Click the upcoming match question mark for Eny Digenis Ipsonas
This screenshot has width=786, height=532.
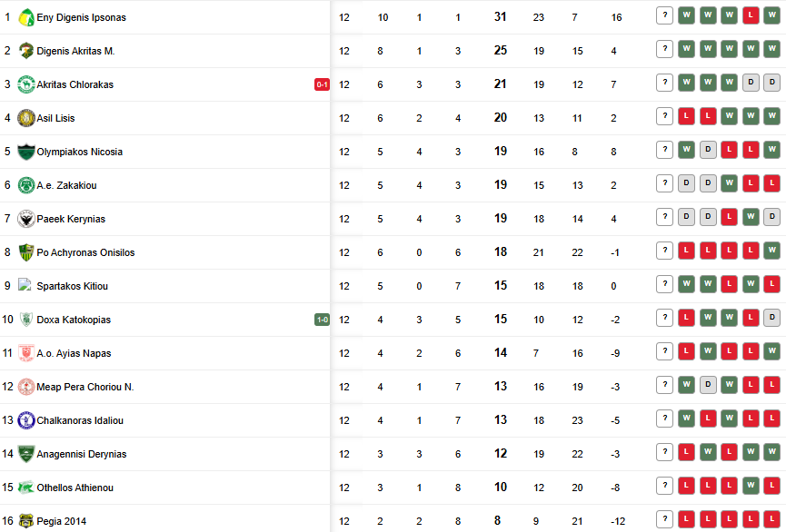coord(664,15)
